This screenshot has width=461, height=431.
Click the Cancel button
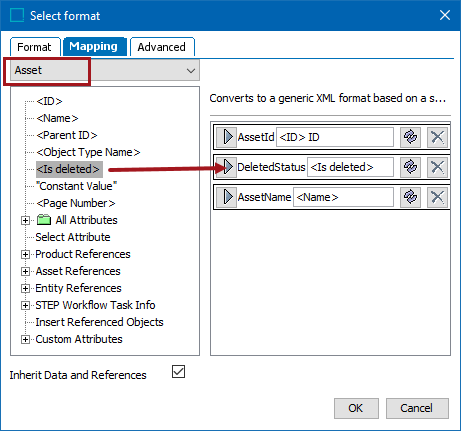tap(417, 408)
